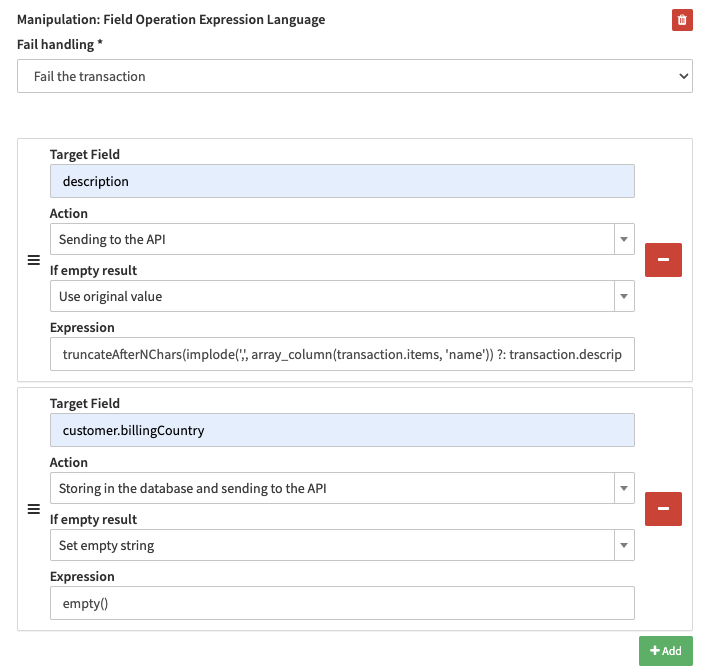Click the 'Target Field' label above description
Image resolution: width=714 pixels, height=672 pixels.
pos(85,154)
